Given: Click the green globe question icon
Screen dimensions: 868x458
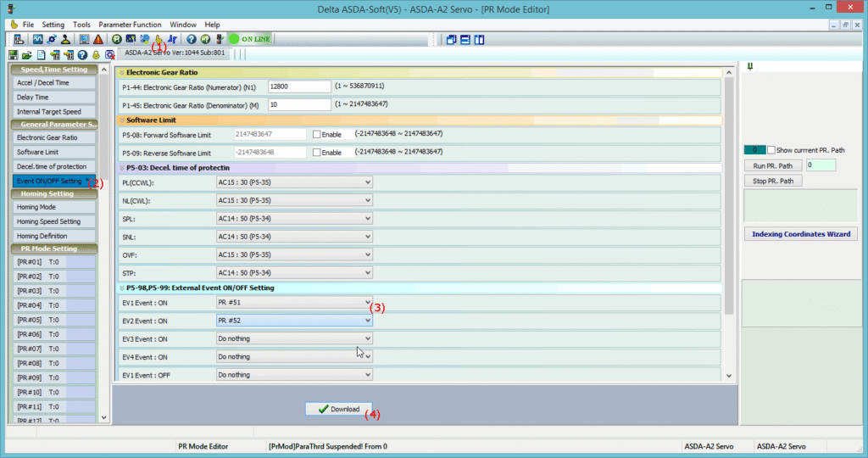Looking at the screenshot, I should click(205, 39).
